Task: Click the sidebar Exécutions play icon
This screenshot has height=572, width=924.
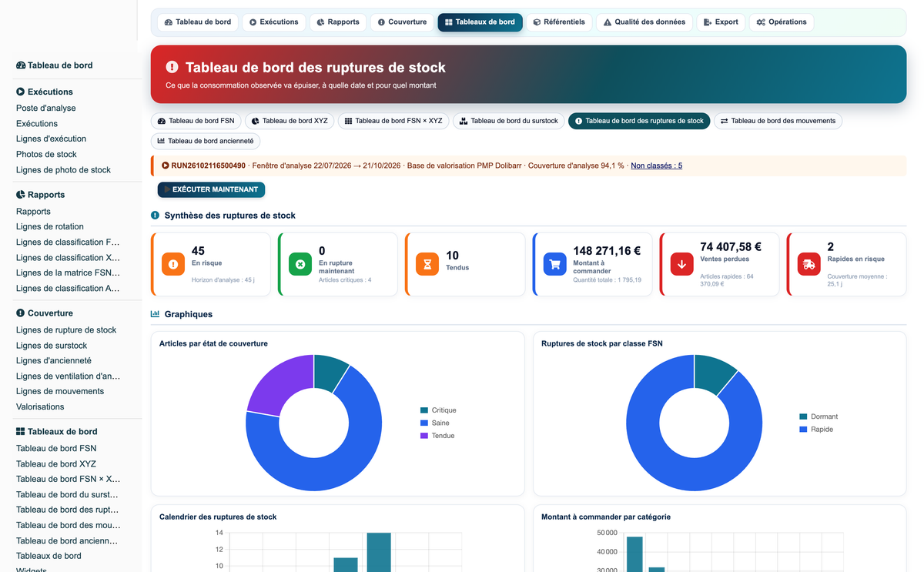Action: point(21,92)
